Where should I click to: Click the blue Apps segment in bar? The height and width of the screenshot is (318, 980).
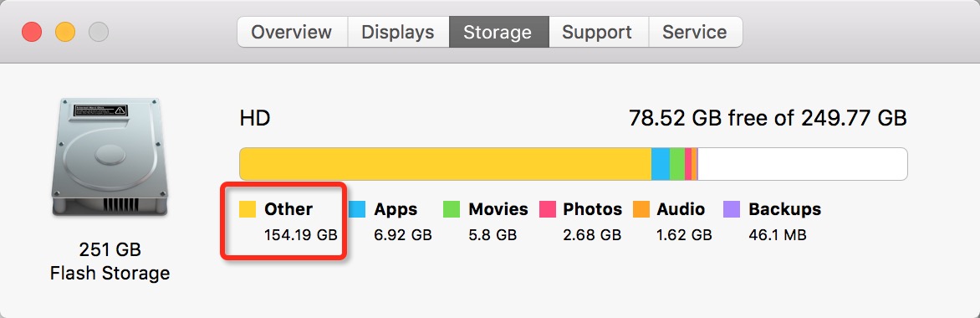point(661,164)
